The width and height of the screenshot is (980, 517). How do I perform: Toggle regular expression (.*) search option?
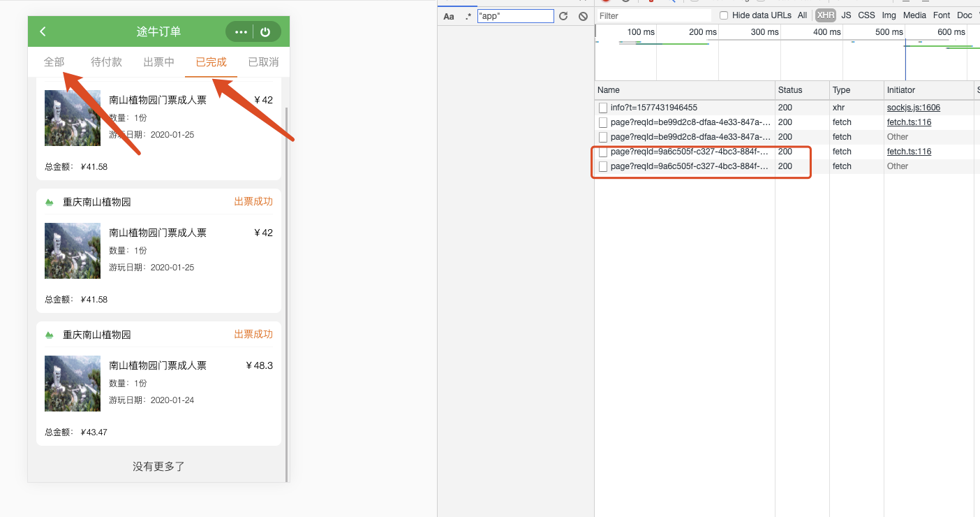pyautogui.click(x=468, y=16)
